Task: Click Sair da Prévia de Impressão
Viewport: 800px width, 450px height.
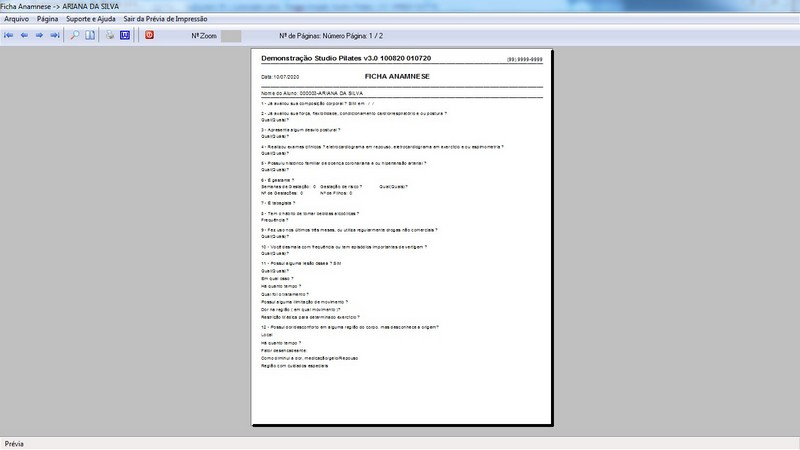Action: pyautogui.click(x=165, y=19)
